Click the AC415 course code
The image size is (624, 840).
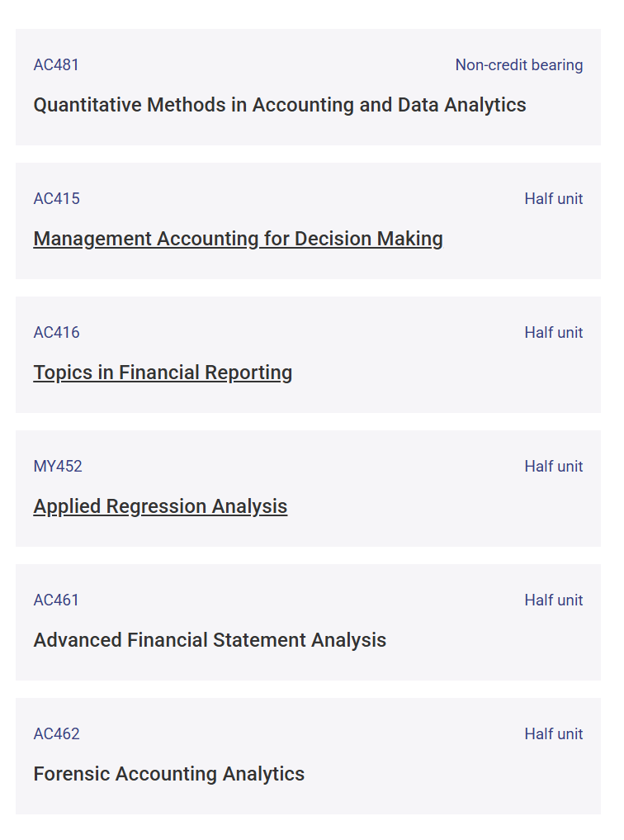(x=56, y=199)
